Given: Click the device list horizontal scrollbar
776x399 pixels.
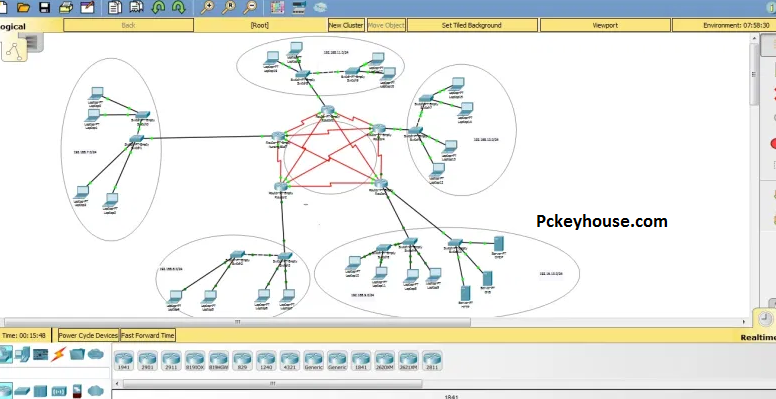Looking at the screenshot, I should pyautogui.click(x=272, y=384).
